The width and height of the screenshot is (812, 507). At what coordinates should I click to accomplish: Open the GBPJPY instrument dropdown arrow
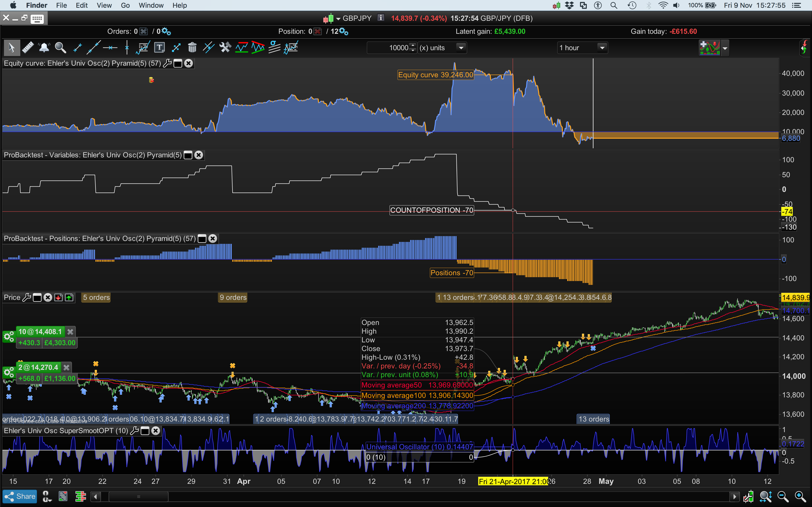pos(338,19)
